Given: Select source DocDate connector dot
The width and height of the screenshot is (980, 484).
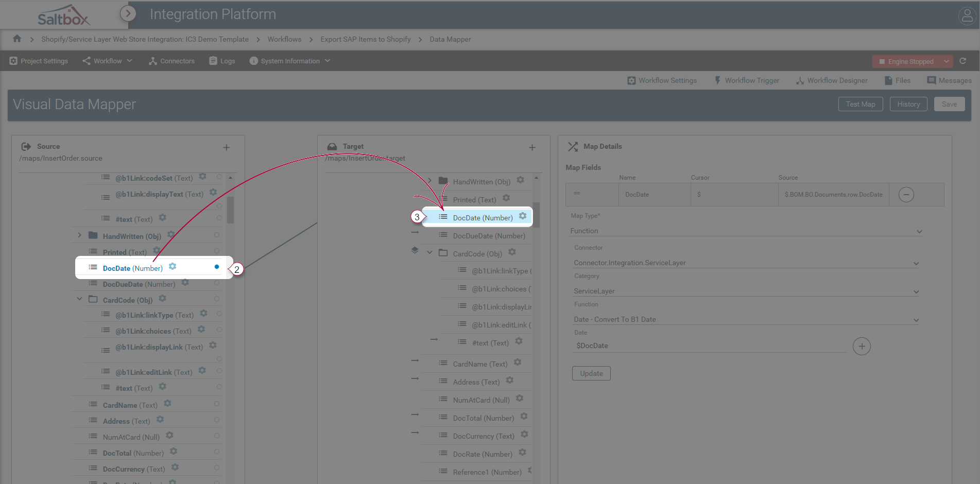Looking at the screenshot, I should (217, 267).
